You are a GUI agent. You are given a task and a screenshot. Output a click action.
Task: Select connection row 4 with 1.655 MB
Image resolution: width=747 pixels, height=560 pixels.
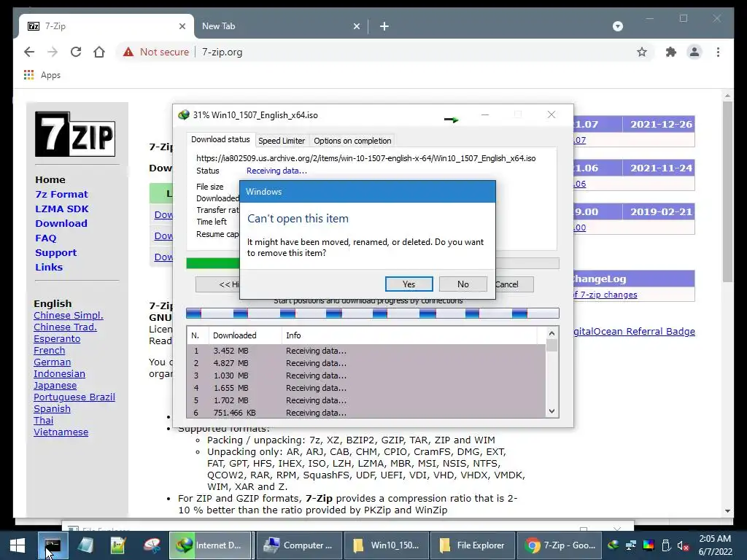click(x=366, y=388)
